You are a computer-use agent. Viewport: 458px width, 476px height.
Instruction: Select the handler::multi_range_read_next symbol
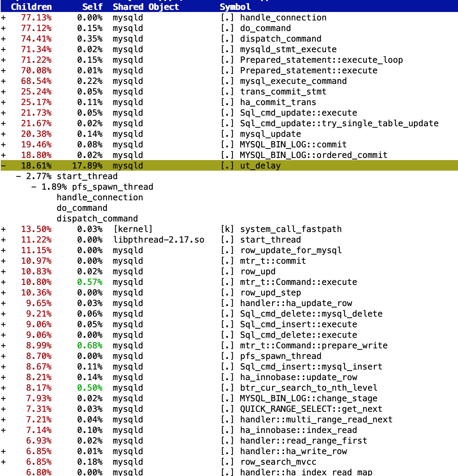point(317,420)
